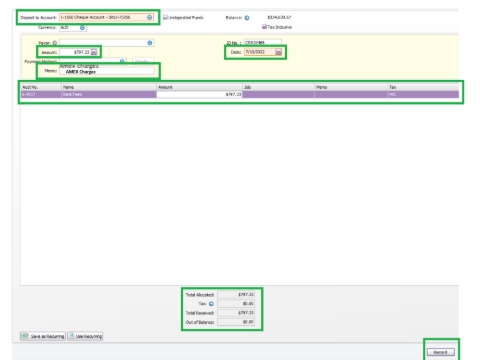Click the Payor input field
Viewport: 480px width, 360px height.
[x=107, y=43]
